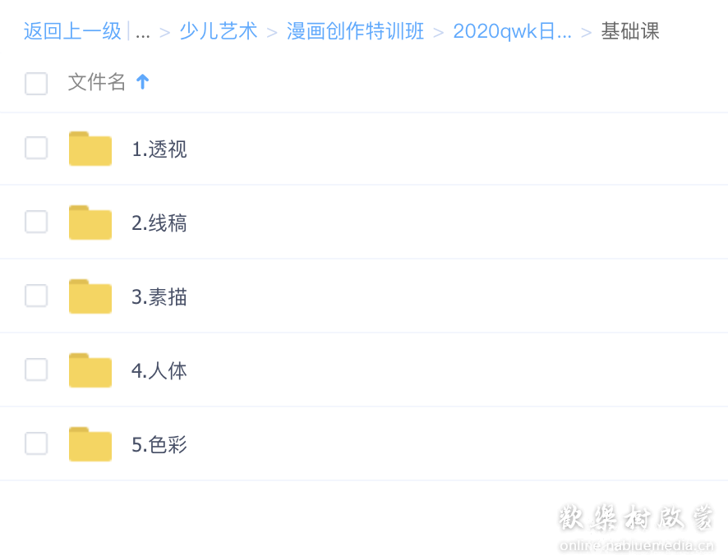Navigate to 少儿艺术 in breadcrumb

coord(219,31)
